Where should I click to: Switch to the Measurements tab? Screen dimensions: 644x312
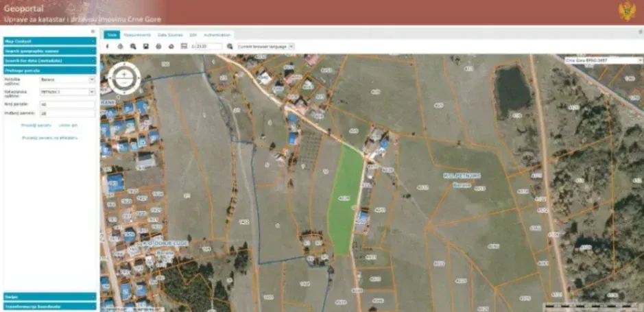[x=137, y=35]
